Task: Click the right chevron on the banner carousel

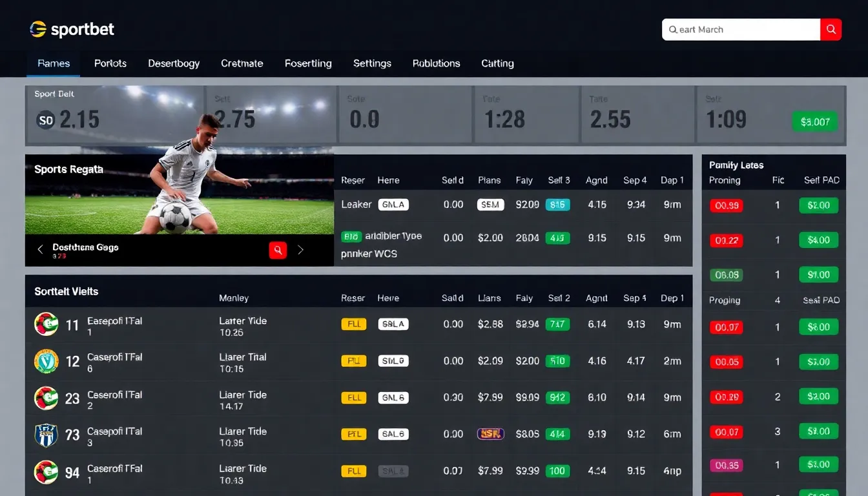Action: pos(299,249)
